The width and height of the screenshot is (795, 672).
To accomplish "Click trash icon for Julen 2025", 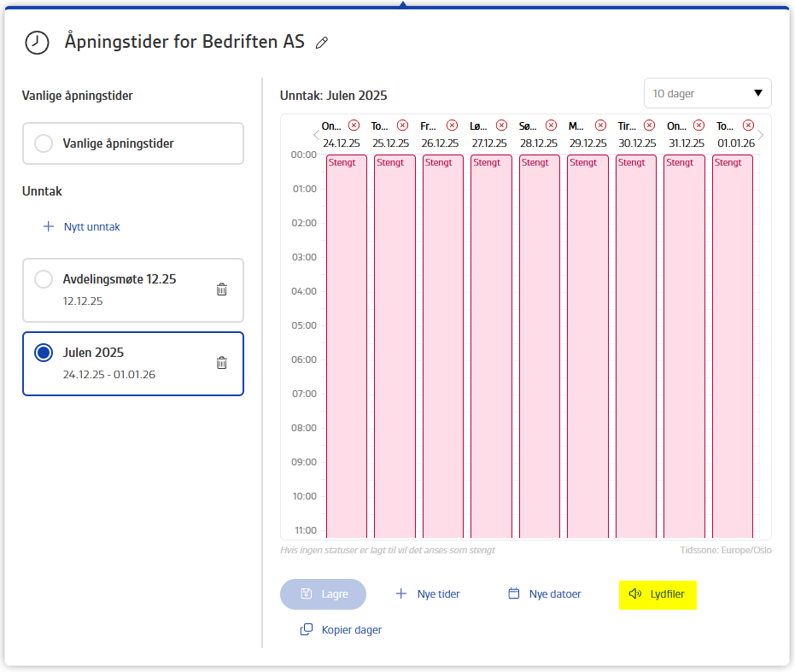I will point(221,363).
